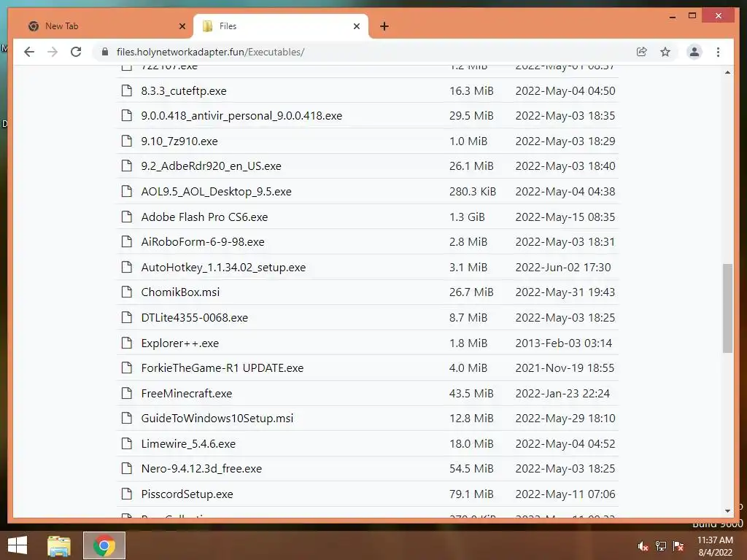Image resolution: width=747 pixels, height=560 pixels.
Task: Open the Windows Start button
Action: pyautogui.click(x=18, y=545)
